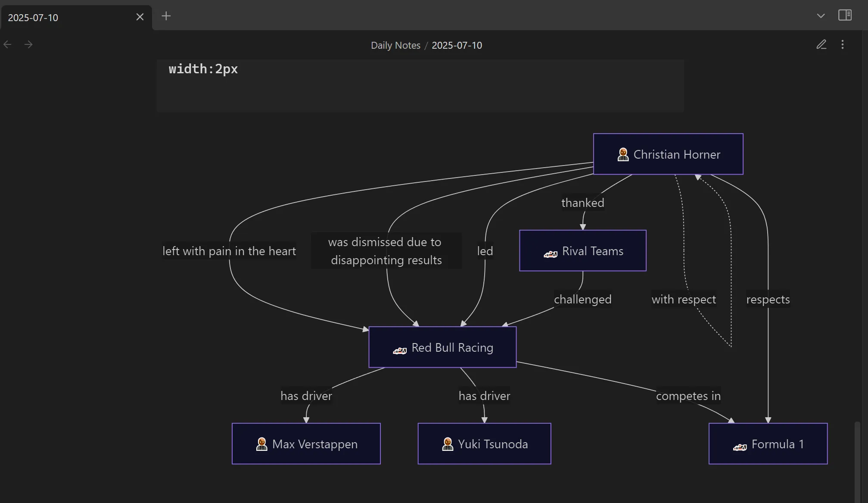Click the 'competes in' edge label
Screen dimensions: 868x503
click(688, 396)
